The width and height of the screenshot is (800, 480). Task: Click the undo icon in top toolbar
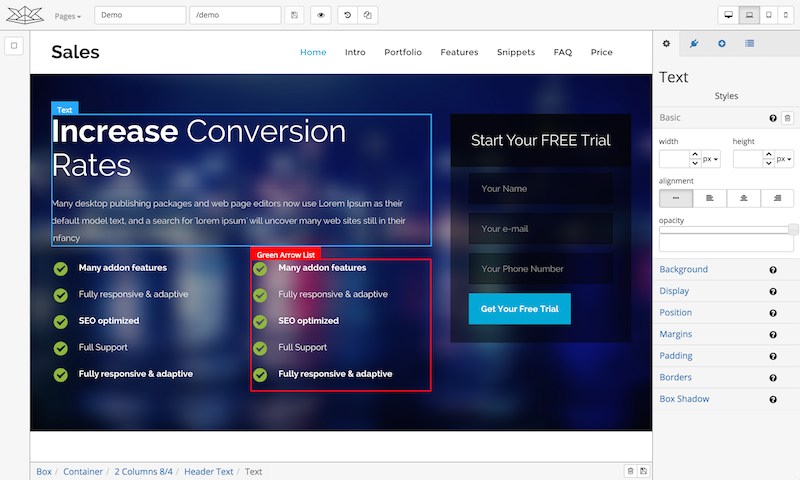pyautogui.click(x=347, y=16)
